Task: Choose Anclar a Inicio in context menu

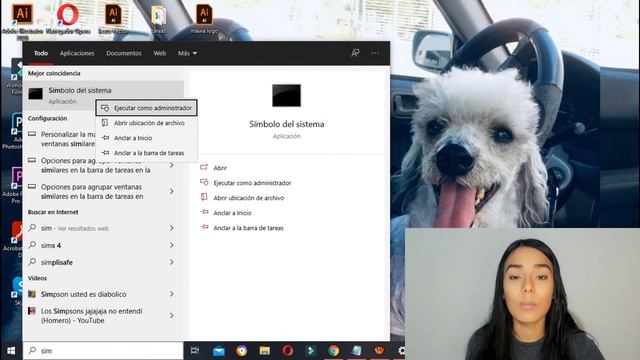Action: [147, 138]
